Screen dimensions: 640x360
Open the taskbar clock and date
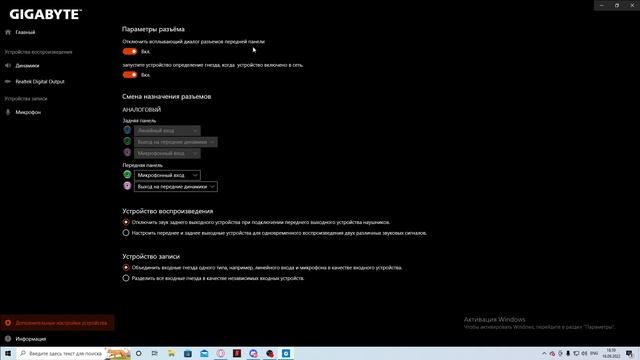611,353
